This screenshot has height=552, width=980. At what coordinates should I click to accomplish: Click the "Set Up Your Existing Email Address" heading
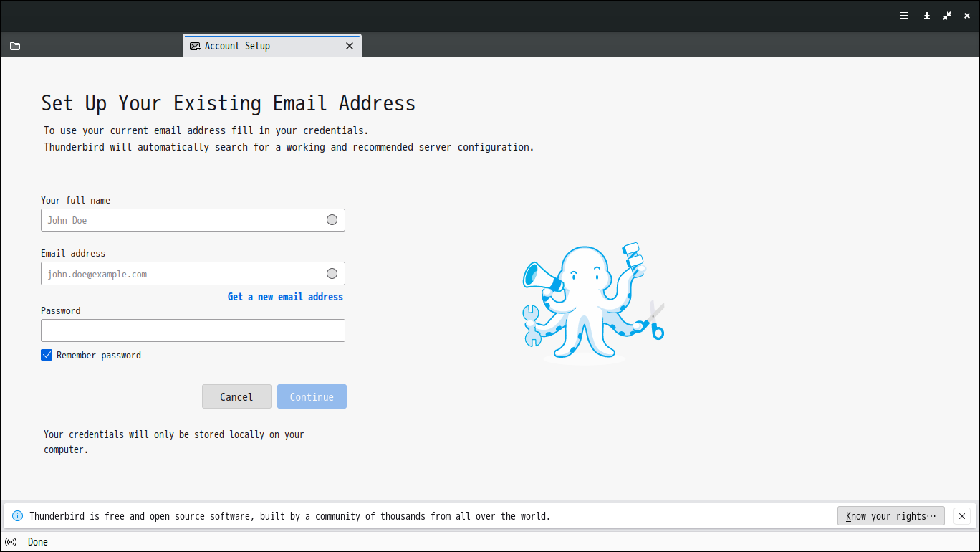[229, 103]
